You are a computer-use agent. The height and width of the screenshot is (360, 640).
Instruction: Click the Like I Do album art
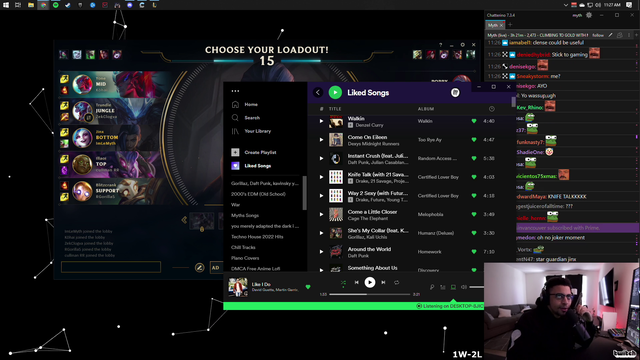tap(238, 287)
